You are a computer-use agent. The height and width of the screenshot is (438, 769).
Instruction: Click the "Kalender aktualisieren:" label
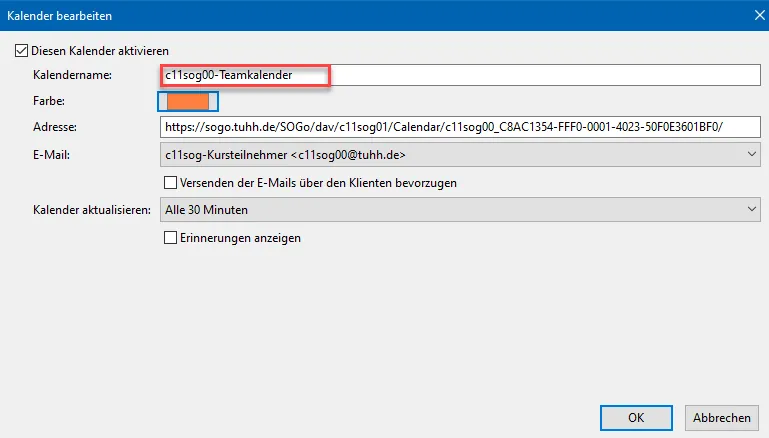tap(91, 210)
